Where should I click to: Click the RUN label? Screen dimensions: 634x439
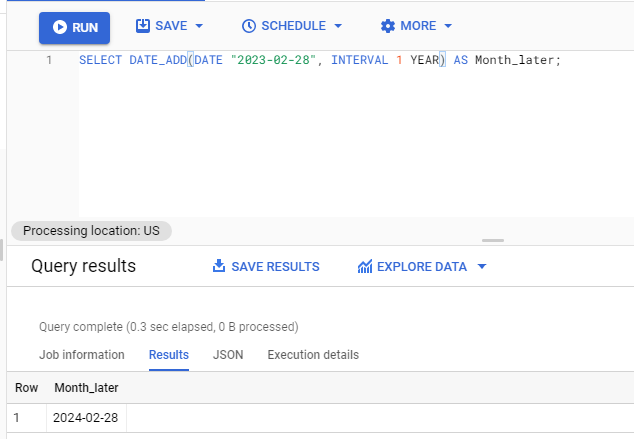pyautogui.click(x=85, y=27)
